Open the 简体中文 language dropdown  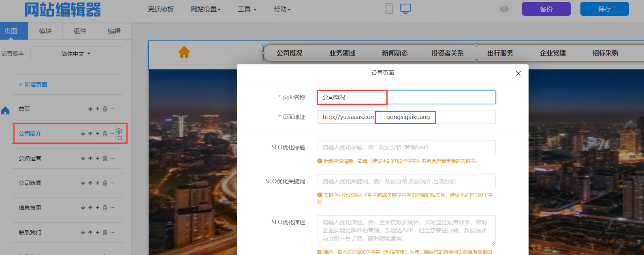pyautogui.click(x=76, y=54)
